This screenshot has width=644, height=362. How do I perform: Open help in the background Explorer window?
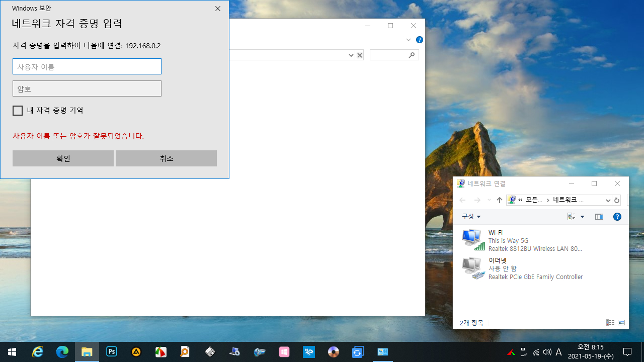coord(420,40)
